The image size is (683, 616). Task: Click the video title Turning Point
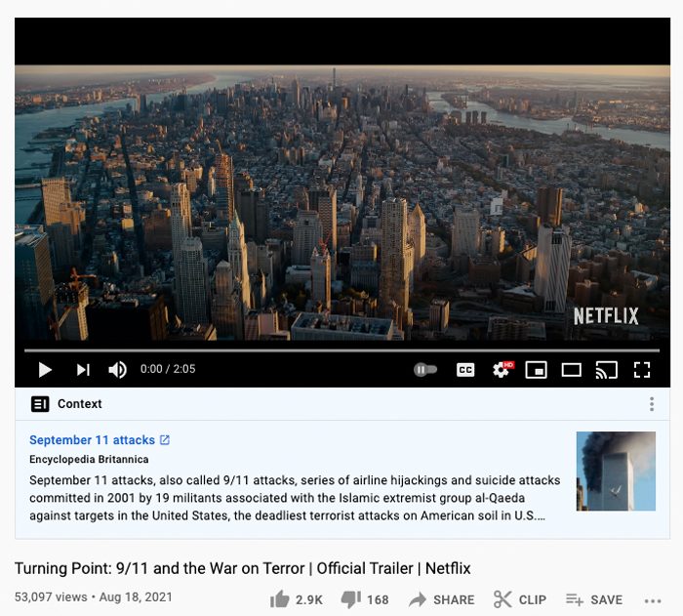click(243, 568)
